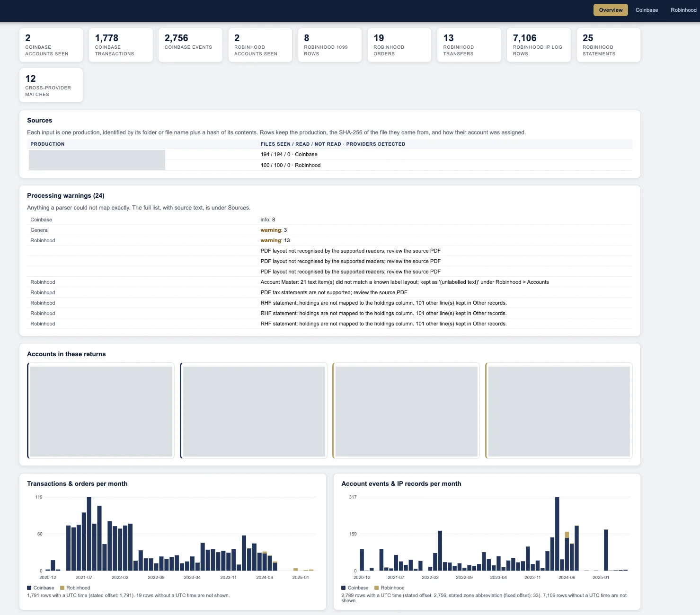The height and width of the screenshot is (615, 700).
Task: Click the '2,789 rows with a UTC time' footnote
Action: tap(484, 598)
